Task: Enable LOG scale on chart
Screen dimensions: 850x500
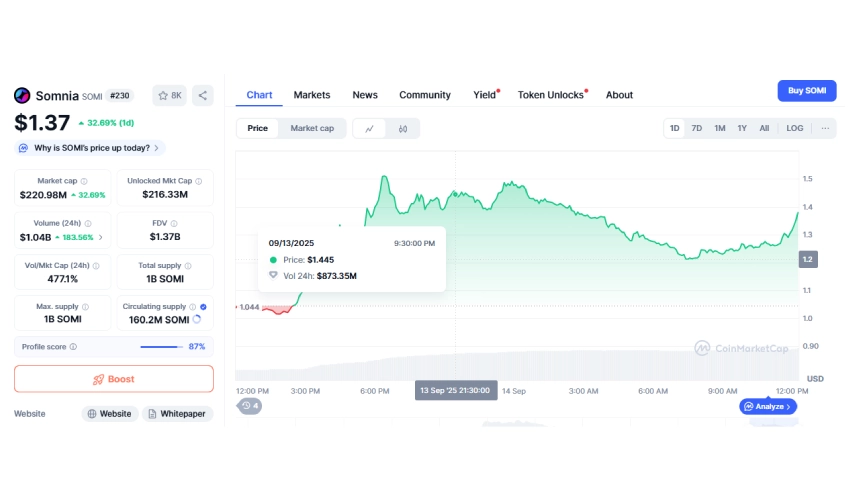Action: [794, 128]
